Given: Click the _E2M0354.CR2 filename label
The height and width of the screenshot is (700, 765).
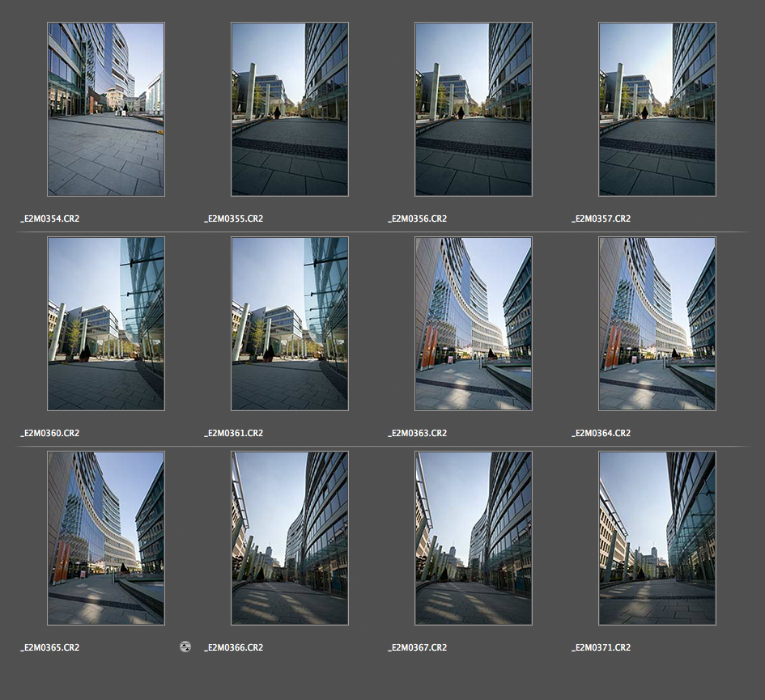Looking at the screenshot, I should tap(50, 218).
